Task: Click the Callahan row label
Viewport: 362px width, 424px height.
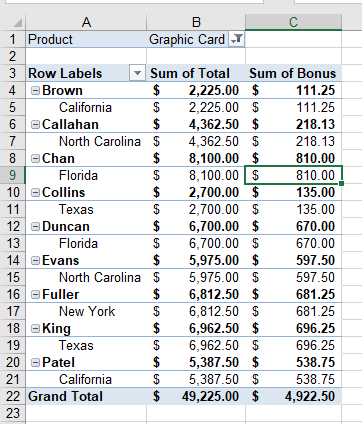Action: tap(70, 125)
